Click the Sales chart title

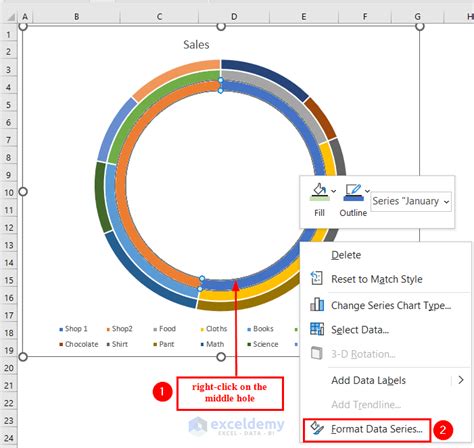click(x=196, y=45)
